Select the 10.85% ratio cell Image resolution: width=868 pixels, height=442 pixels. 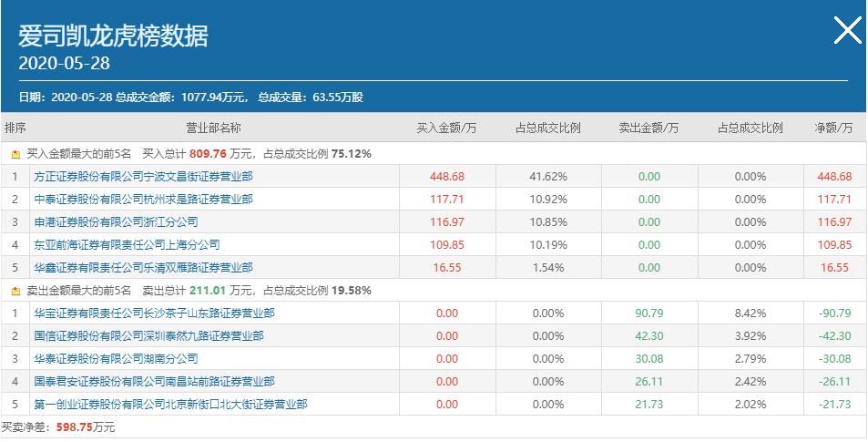[548, 222]
